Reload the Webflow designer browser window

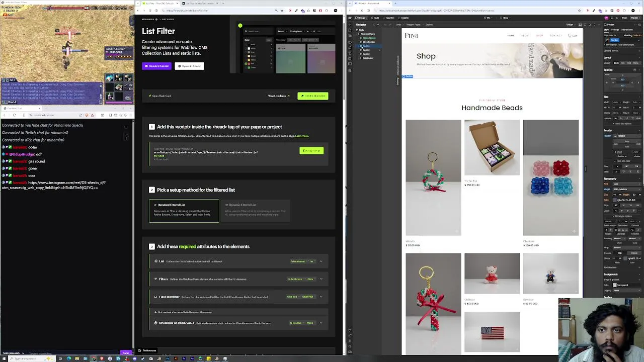pyautogui.click(x=362, y=11)
